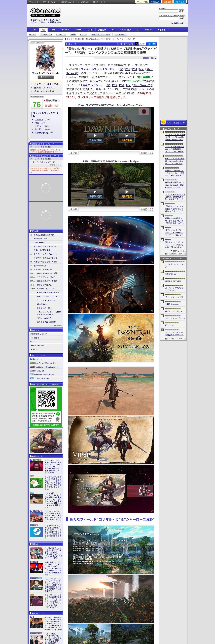Viewport: 215px width, 644px height.
Task: Click the Steam logo thumbnail
Action: [x=37, y=532]
